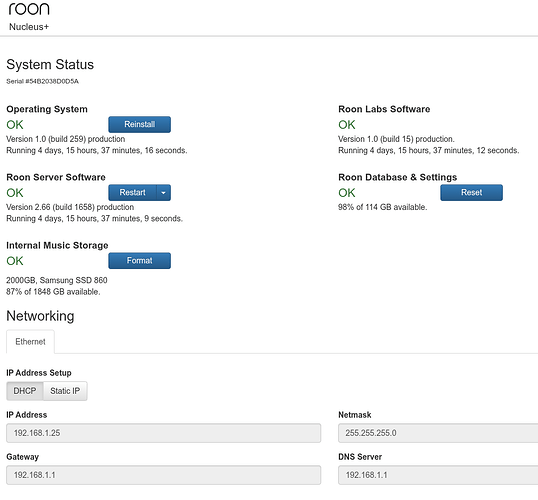538x500 pixels.
Task: Choose DHCP address setup
Action: click(x=25, y=391)
